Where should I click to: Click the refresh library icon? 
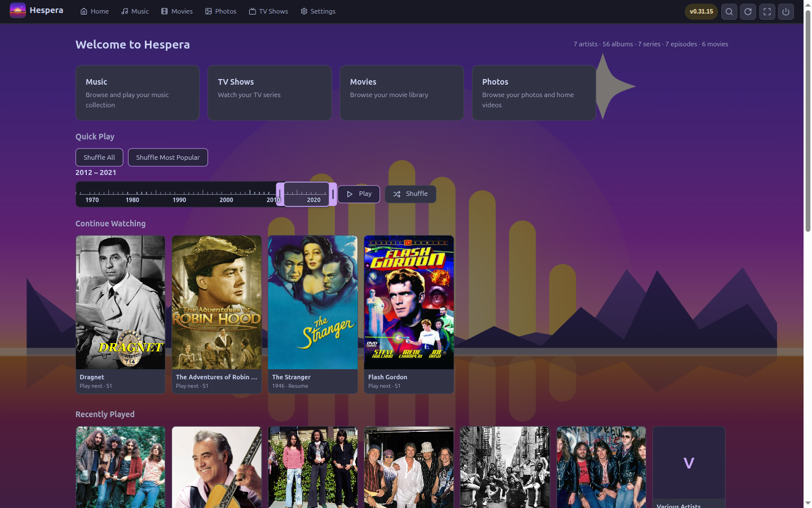[x=748, y=11]
